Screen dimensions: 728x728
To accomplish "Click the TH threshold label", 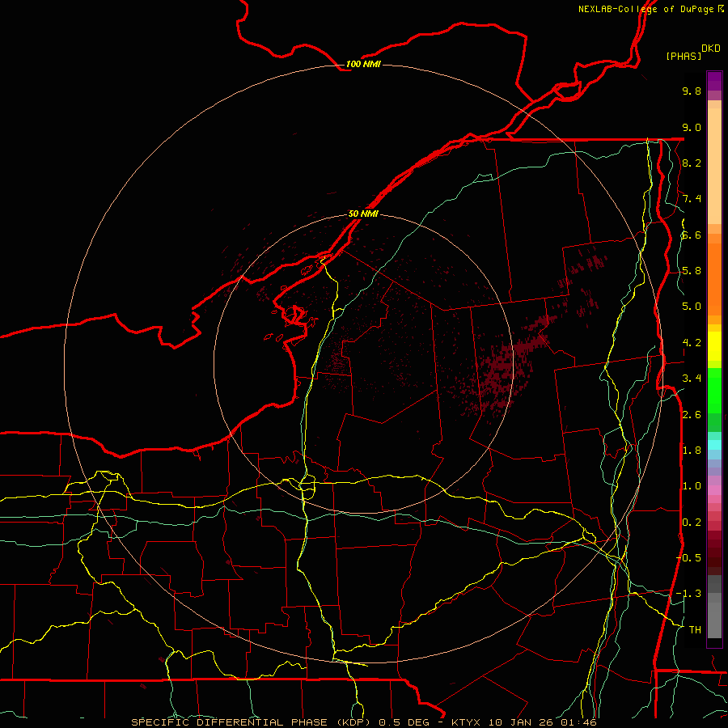I will click(695, 630).
